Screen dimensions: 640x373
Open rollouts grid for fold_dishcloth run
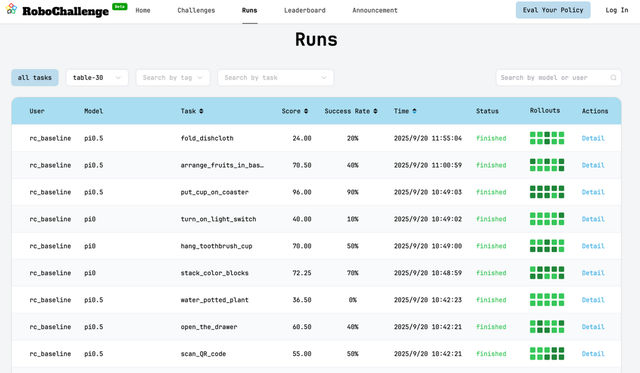coord(547,138)
